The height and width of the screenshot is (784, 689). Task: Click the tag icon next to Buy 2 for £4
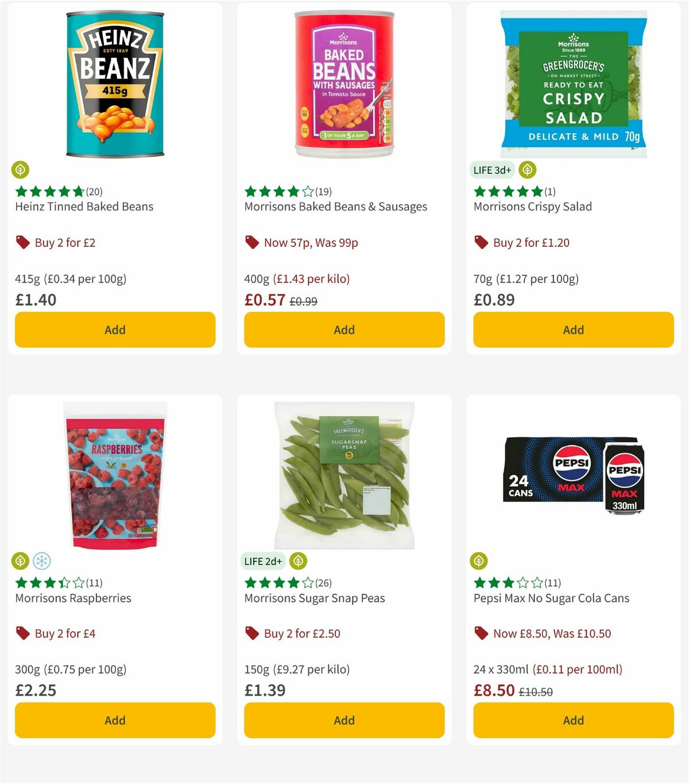click(23, 633)
